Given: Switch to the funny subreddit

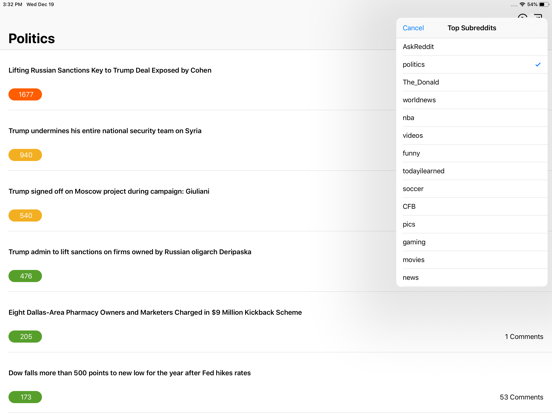Looking at the screenshot, I should tap(472, 153).
